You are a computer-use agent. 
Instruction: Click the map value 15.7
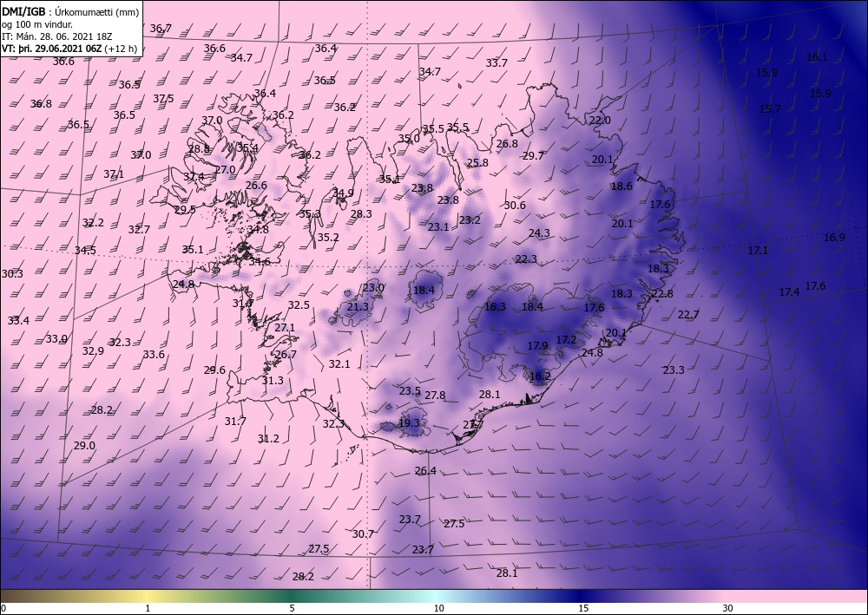coord(770,109)
